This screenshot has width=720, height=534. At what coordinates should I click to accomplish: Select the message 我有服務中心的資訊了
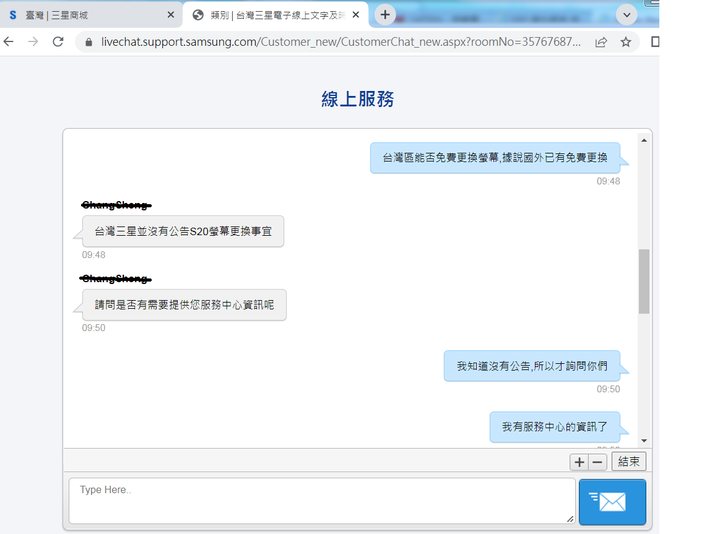click(x=555, y=427)
